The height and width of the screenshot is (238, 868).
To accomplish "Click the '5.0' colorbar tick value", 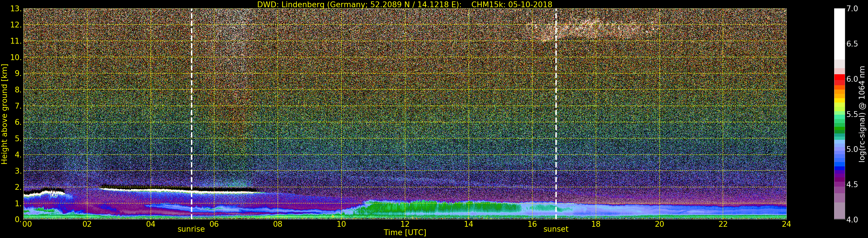I will tap(852, 149).
